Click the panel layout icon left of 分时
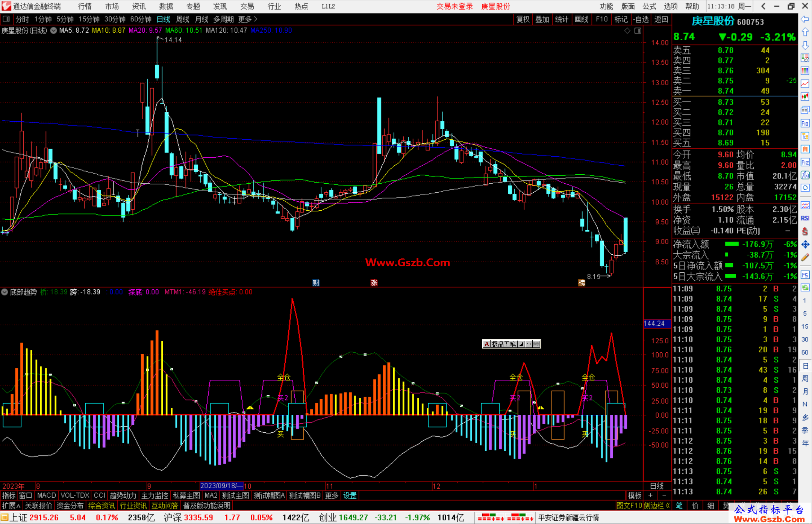 pyautogui.click(x=6, y=19)
